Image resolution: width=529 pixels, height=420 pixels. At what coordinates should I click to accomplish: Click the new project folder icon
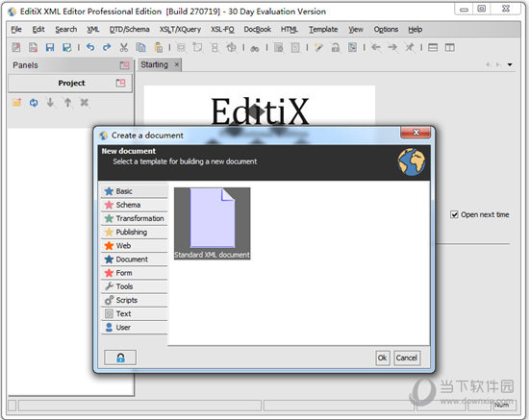coord(16,102)
